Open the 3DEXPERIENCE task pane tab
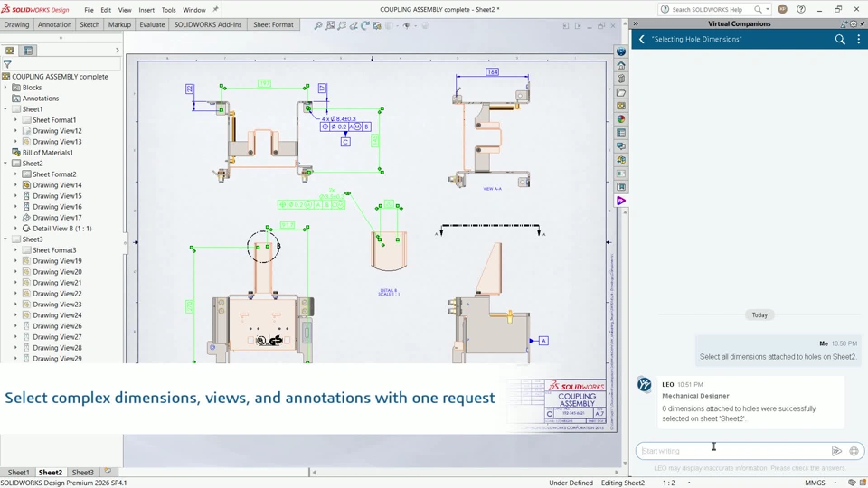The width and height of the screenshot is (868, 488). point(621,52)
